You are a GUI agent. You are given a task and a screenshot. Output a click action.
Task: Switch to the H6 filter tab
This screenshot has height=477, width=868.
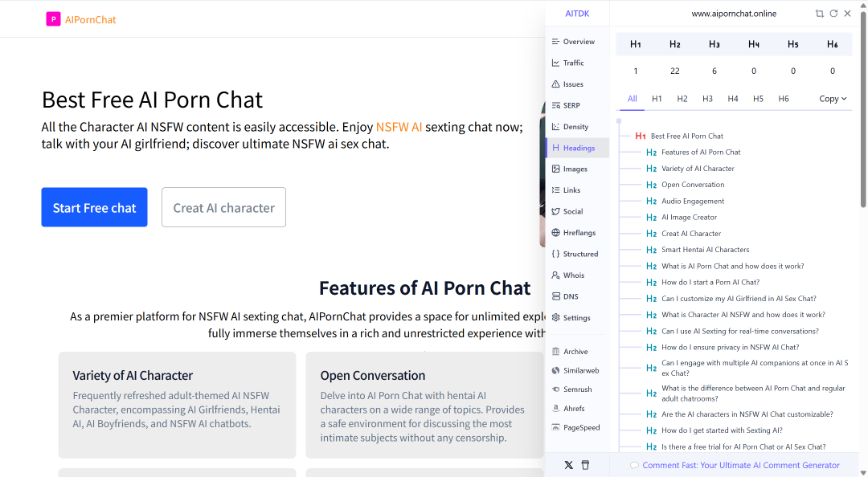(x=784, y=99)
